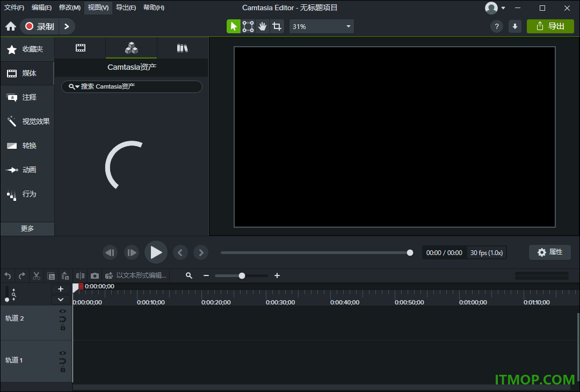Paste with the timeline paste icon
Image resolution: width=580 pixels, height=392 pixels.
coord(65,276)
